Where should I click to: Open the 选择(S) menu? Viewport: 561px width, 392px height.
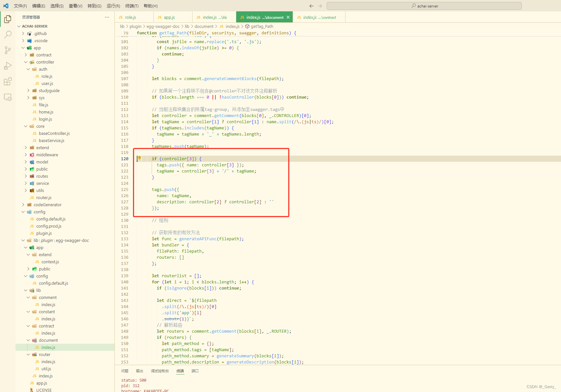[57, 6]
